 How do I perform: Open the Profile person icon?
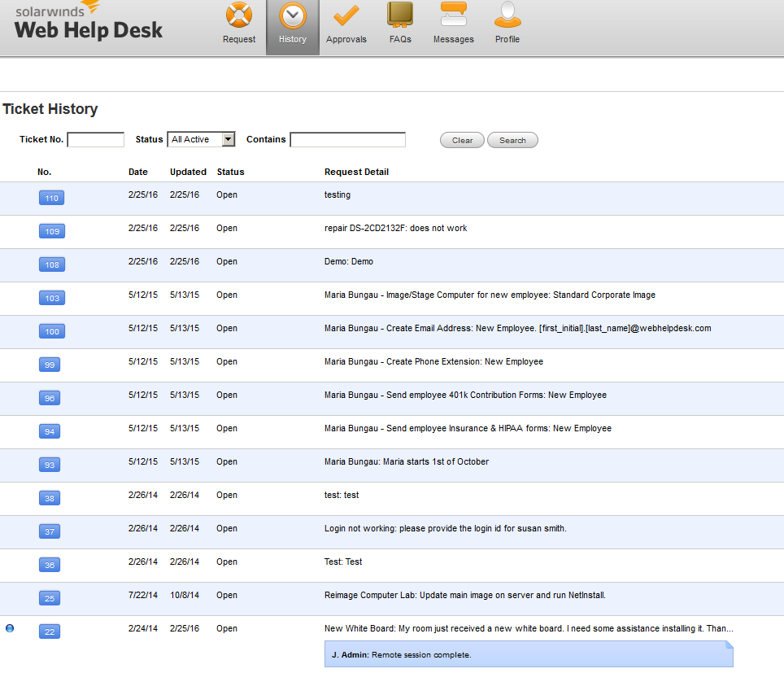tap(507, 14)
